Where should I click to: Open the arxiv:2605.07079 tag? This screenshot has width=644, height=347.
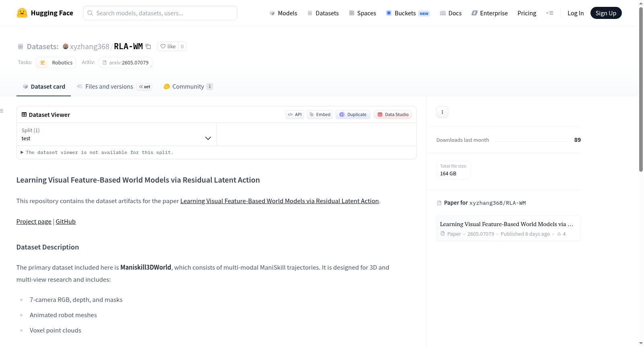click(x=126, y=62)
